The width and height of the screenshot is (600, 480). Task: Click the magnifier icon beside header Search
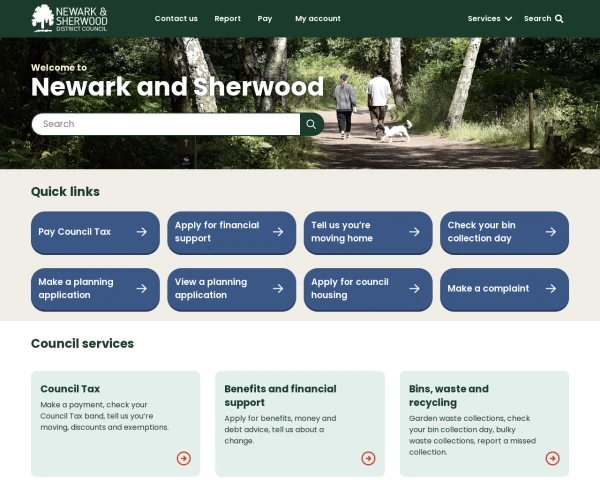[559, 19]
